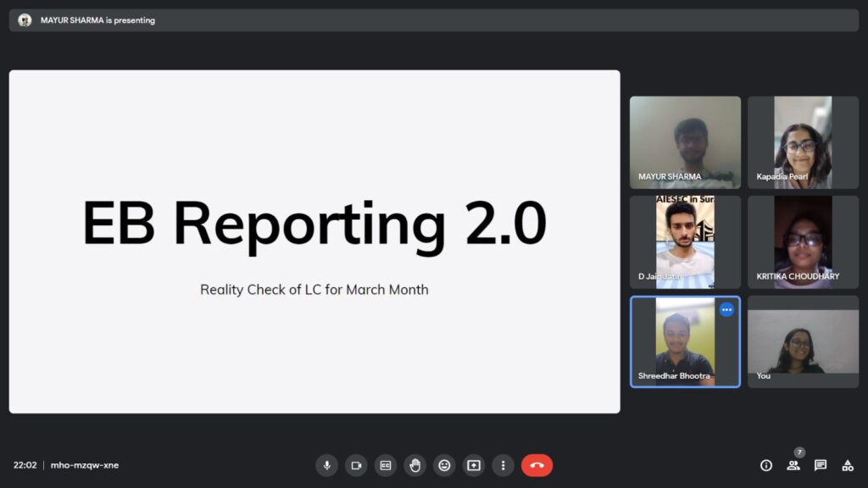Leave the call with red hang-up button
868x488 pixels.
click(537, 465)
